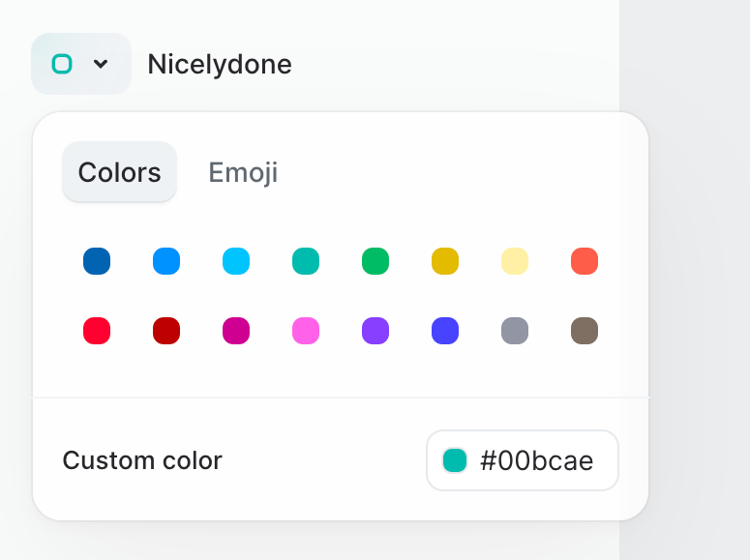Viewport: 750px width, 560px height.
Task: Open the workspace icon picker dropdown
Action: pos(81,64)
